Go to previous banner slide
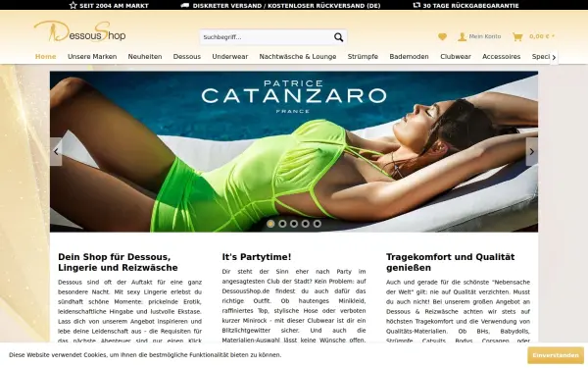Screen dimensions: 588x368 (56, 152)
